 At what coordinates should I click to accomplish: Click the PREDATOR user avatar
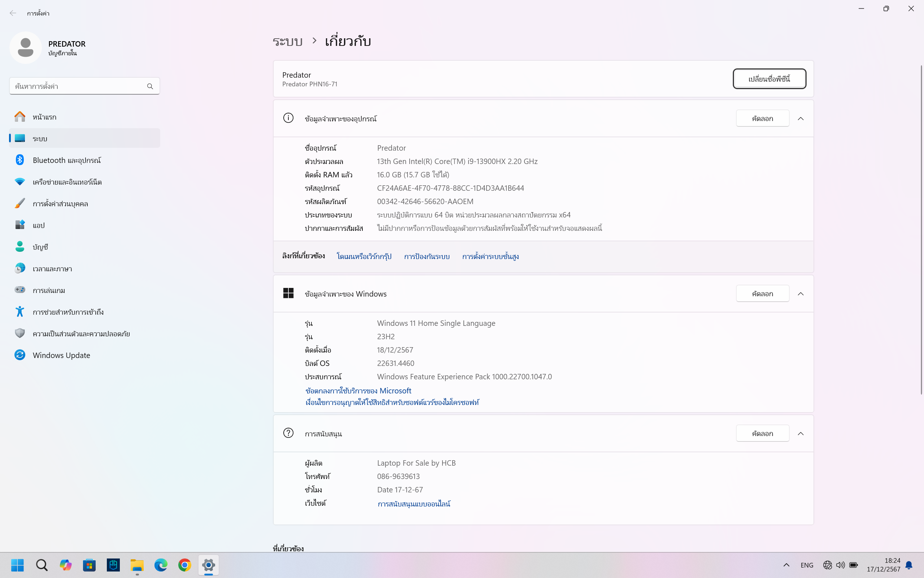pyautogui.click(x=26, y=48)
